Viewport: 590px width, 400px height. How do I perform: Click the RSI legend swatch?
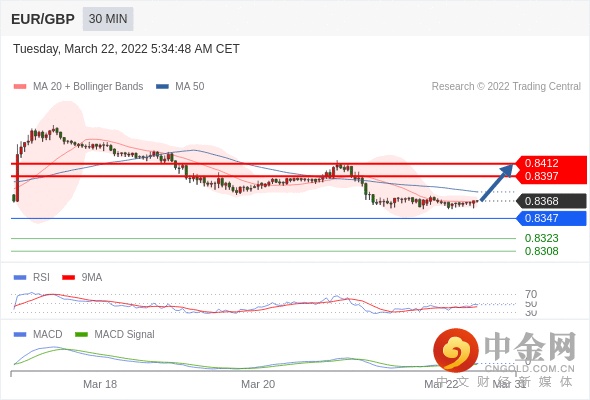(20, 278)
